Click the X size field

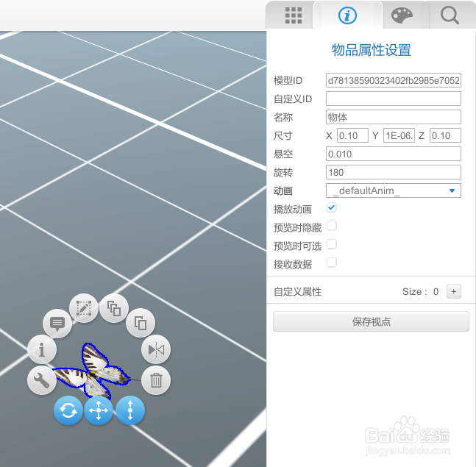(x=352, y=135)
